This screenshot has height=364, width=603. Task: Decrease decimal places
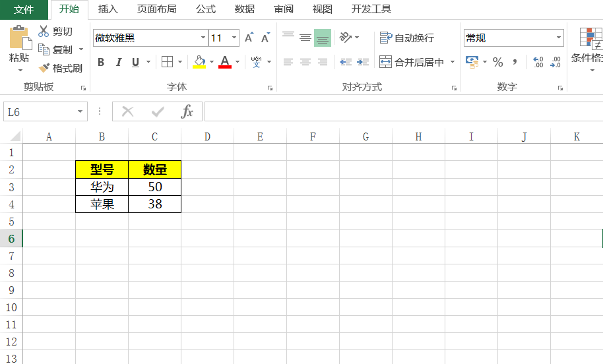click(555, 62)
